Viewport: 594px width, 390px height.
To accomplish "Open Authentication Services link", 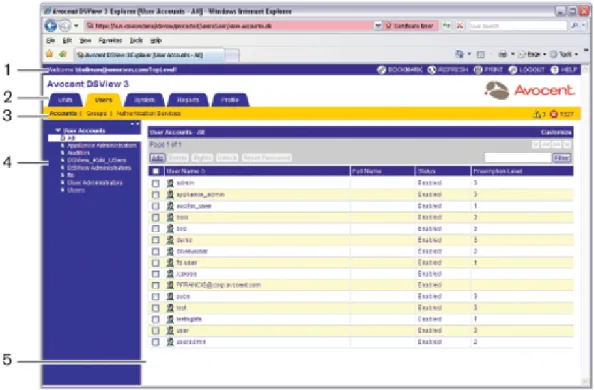I will tap(148, 113).
